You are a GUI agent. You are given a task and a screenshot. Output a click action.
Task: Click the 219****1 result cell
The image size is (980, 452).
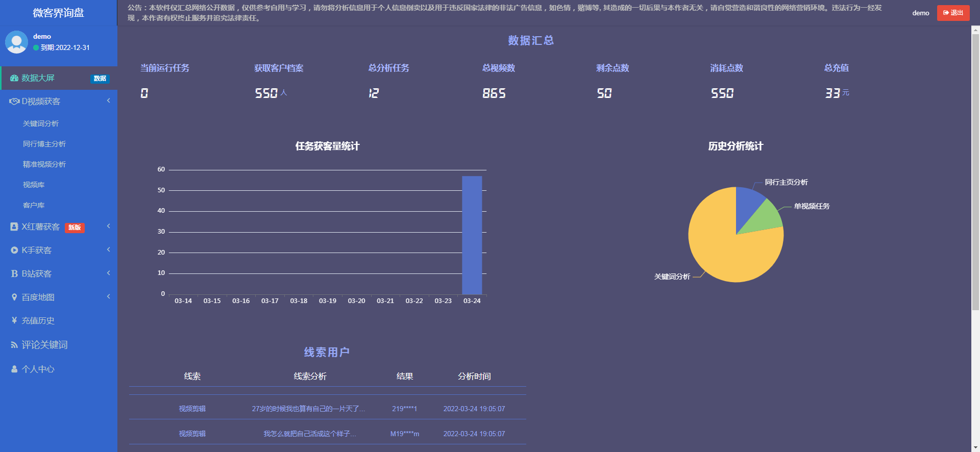tap(405, 409)
